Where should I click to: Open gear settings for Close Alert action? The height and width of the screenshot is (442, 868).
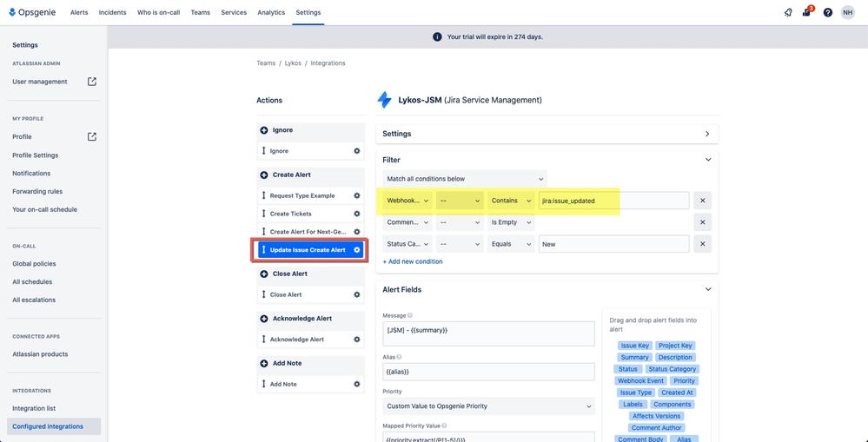point(356,295)
